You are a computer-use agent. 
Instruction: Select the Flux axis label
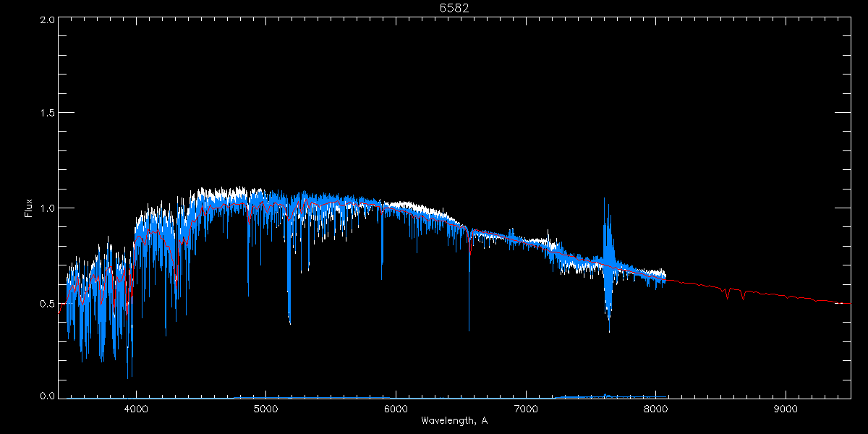click(29, 208)
